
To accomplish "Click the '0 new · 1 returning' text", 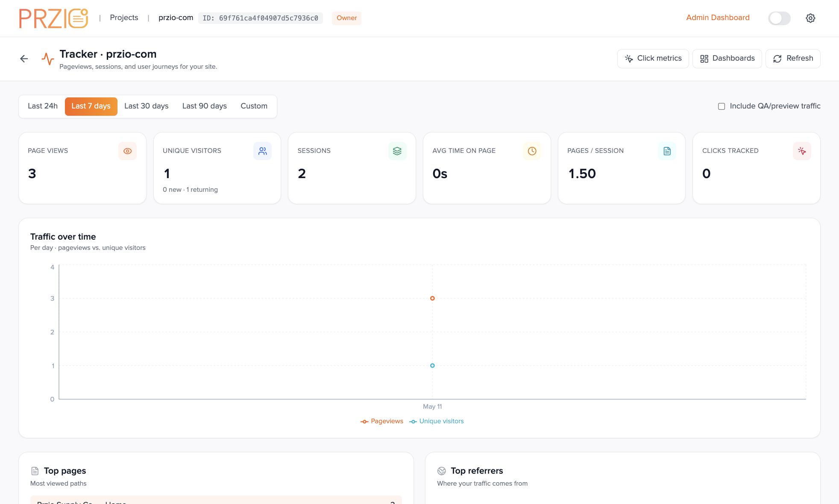I will coord(190,190).
